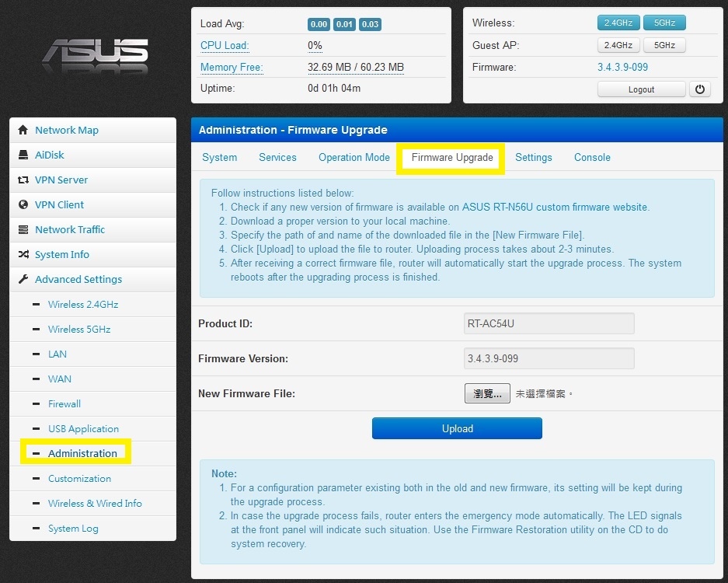Viewport: 728px width, 583px height.
Task: Click the VPN Client globe icon
Action: pyautogui.click(x=23, y=204)
